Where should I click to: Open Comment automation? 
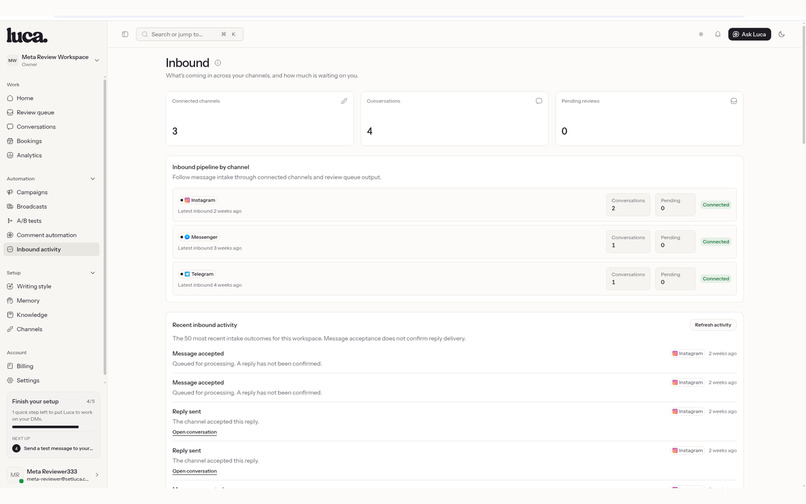51,235
